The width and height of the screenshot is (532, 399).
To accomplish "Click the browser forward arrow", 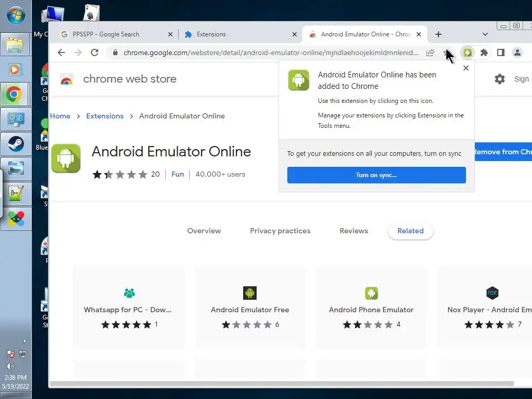I will coord(78,52).
